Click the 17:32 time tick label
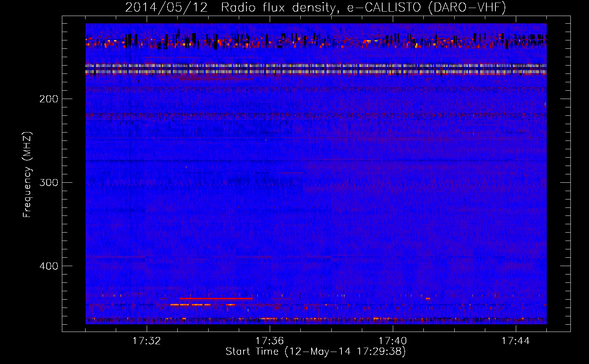The width and height of the screenshot is (589, 364). point(147,341)
